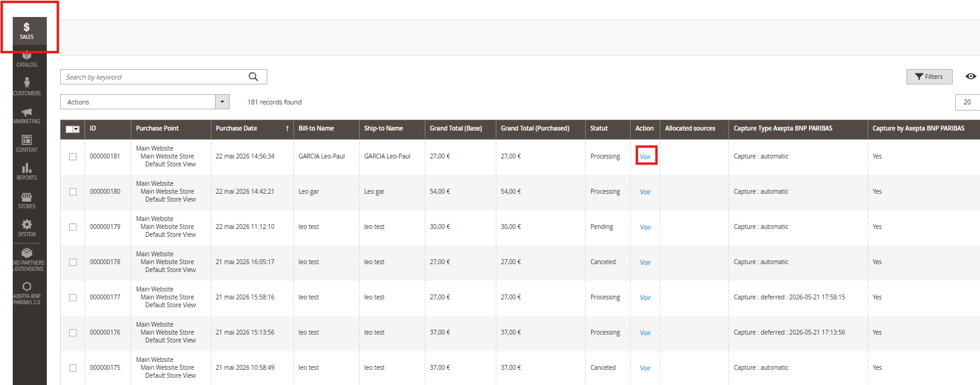Screen dimensions: 980x385
Task: Select checkbox for order 000000181
Action: tap(73, 157)
